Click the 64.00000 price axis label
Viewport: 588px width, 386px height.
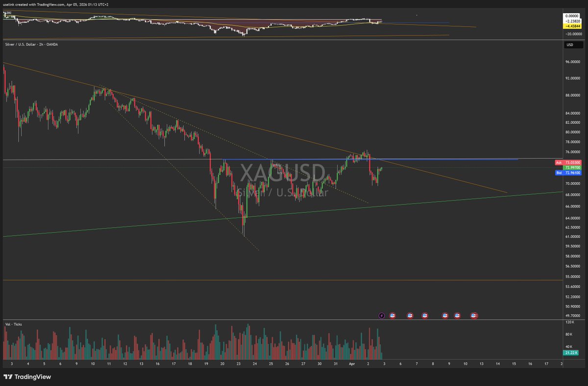point(573,218)
